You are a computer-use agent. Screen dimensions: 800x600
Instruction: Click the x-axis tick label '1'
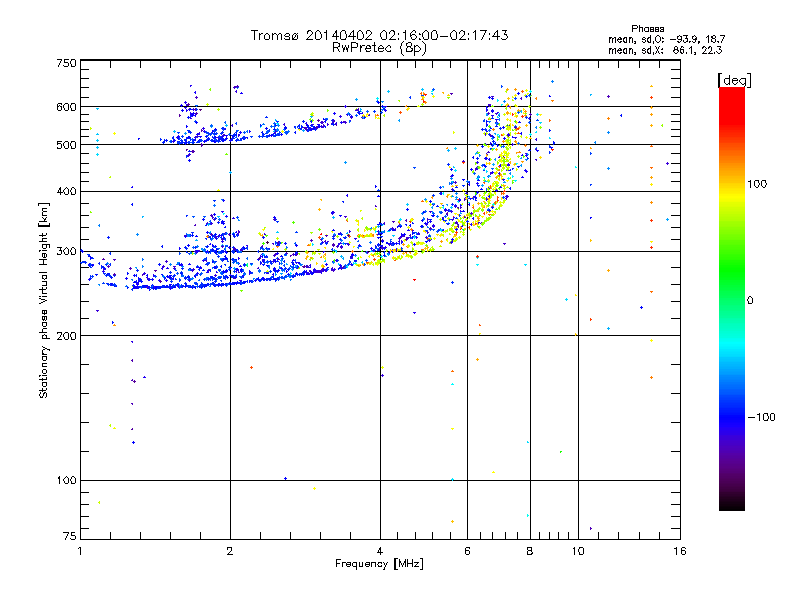(x=80, y=551)
